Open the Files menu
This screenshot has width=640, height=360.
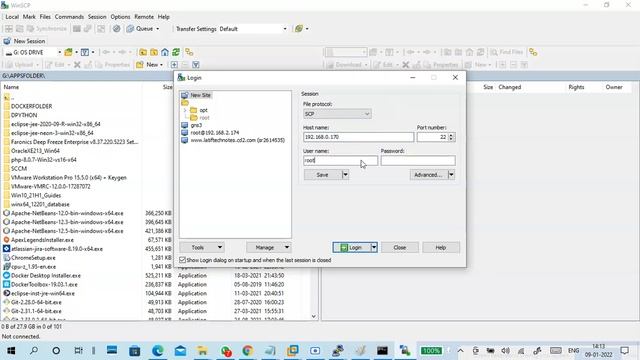point(45,17)
